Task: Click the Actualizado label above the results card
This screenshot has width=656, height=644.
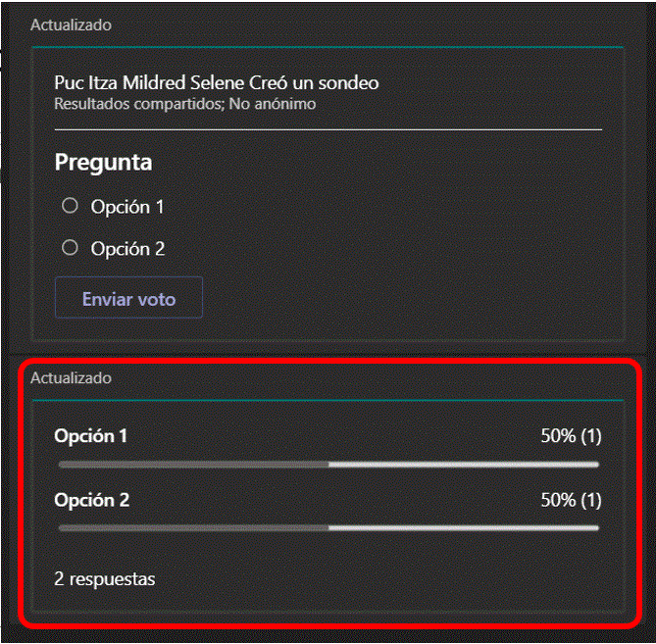Action: [71, 377]
